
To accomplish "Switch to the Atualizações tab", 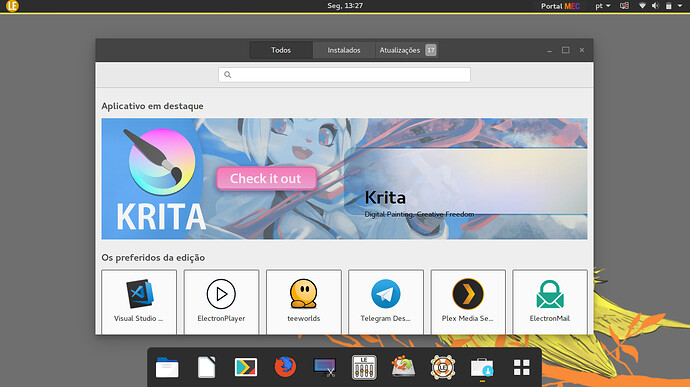I will coord(407,50).
